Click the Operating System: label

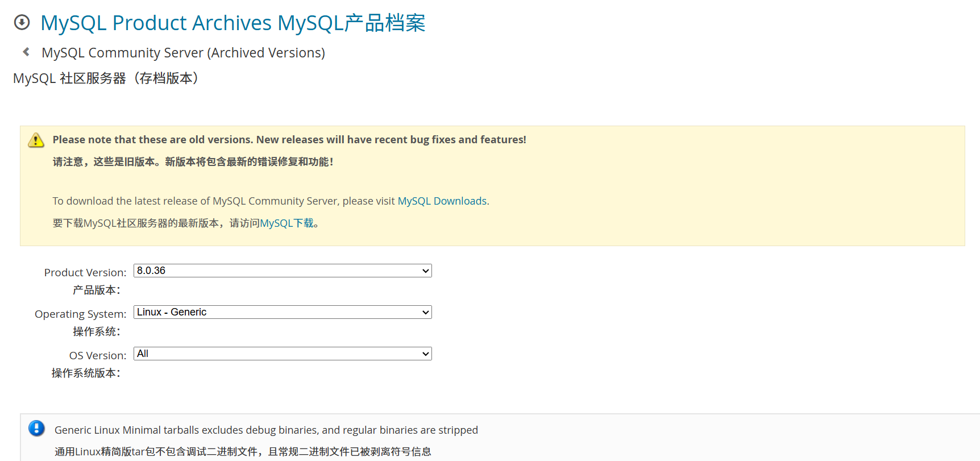tap(80, 314)
